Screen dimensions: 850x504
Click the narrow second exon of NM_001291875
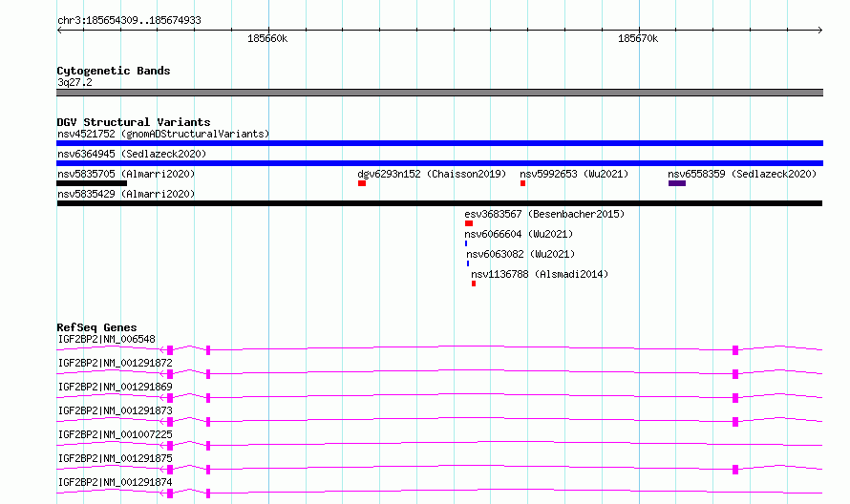[x=208, y=470]
